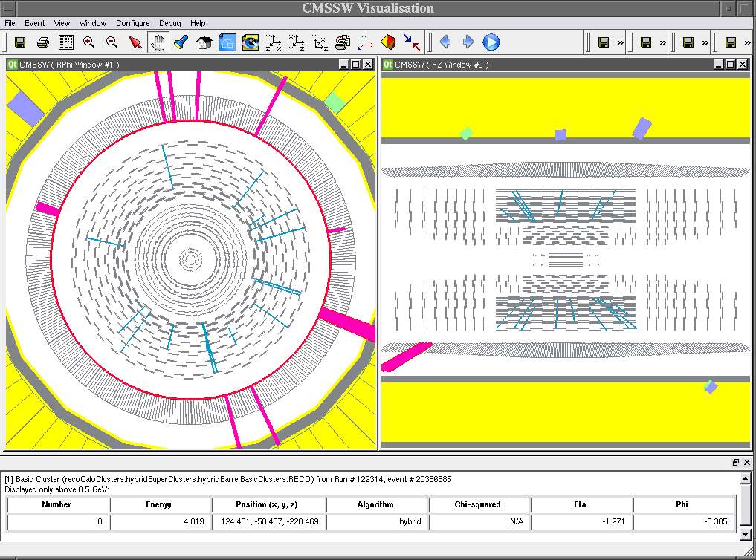The width and height of the screenshot is (756, 560).
Task: Open the Configure menu
Action: pyautogui.click(x=132, y=23)
